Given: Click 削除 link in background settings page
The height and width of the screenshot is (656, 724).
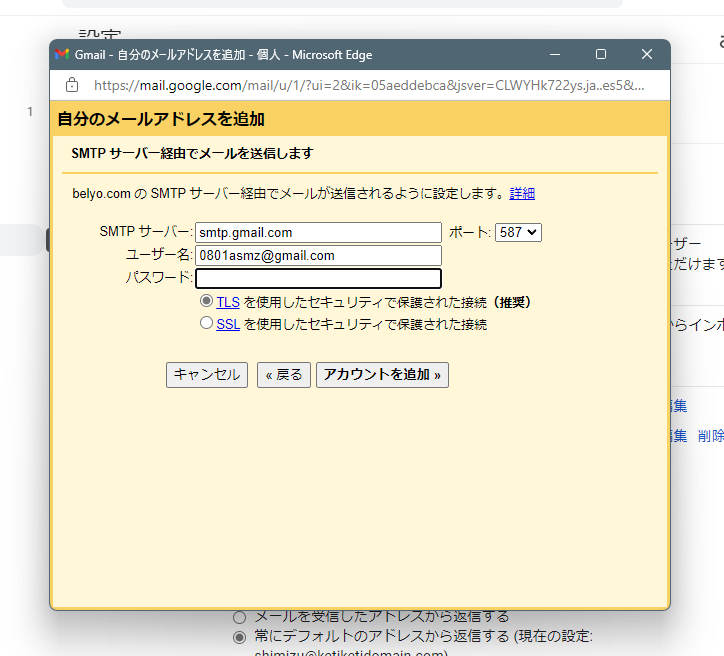Looking at the screenshot, I should (711, 436).
